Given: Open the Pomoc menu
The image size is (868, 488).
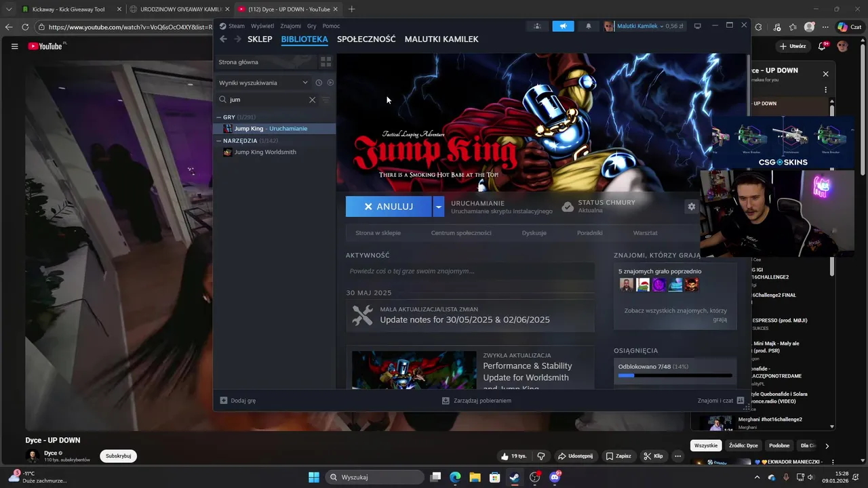Looking at the screenshot, I should point(331,26).
